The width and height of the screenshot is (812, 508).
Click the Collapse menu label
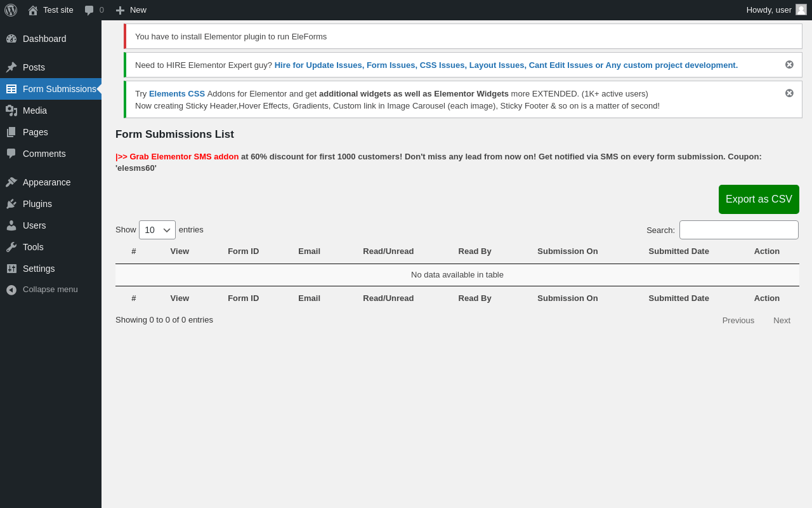(50, 290)
